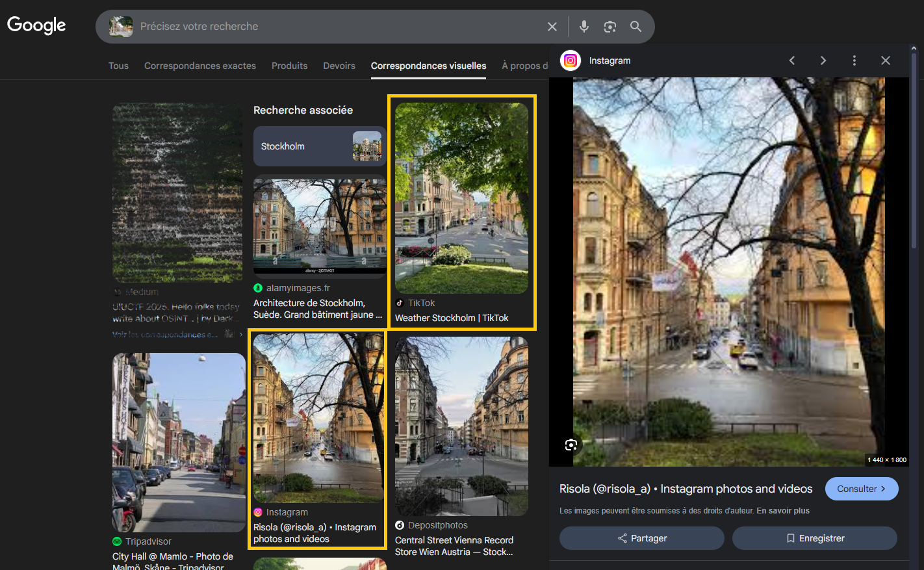Screen dimensions: 924x570
Task: Submit search with the magnifying glass icon
Action: click(636, 27)
